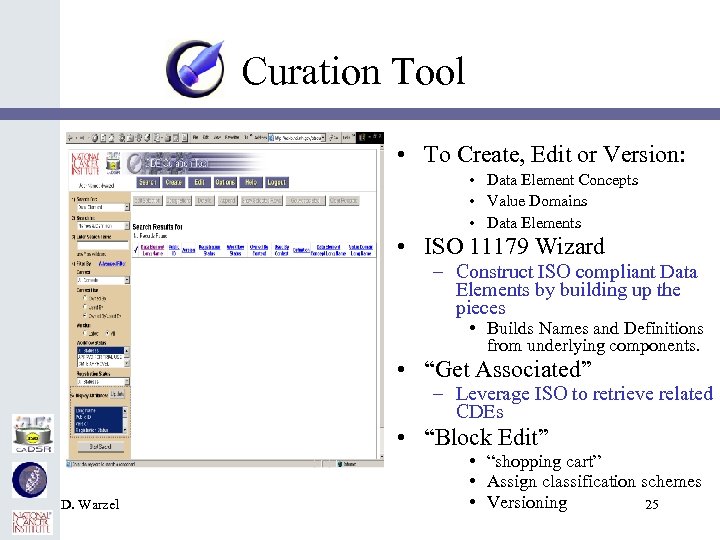The width and height of the screenshot is (720, 540).
Task: Click the Create navigation button
Action: pyautogui.click(x=174, y=182)
